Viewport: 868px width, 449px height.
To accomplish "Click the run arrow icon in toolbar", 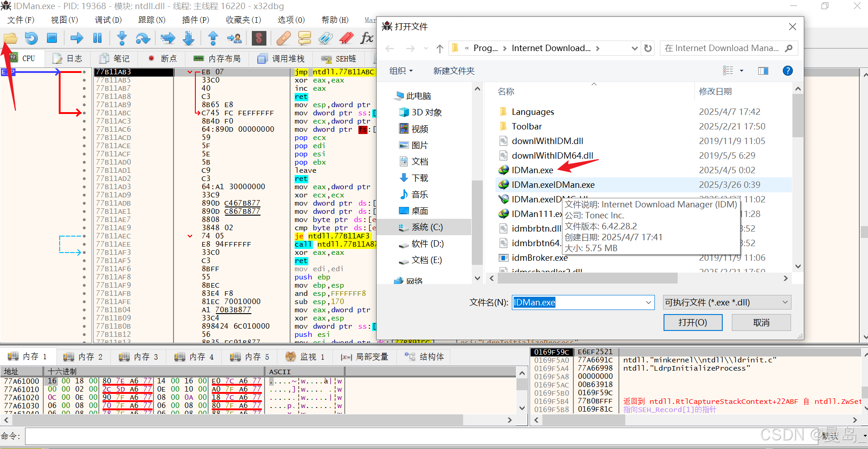I will [77, 38].
